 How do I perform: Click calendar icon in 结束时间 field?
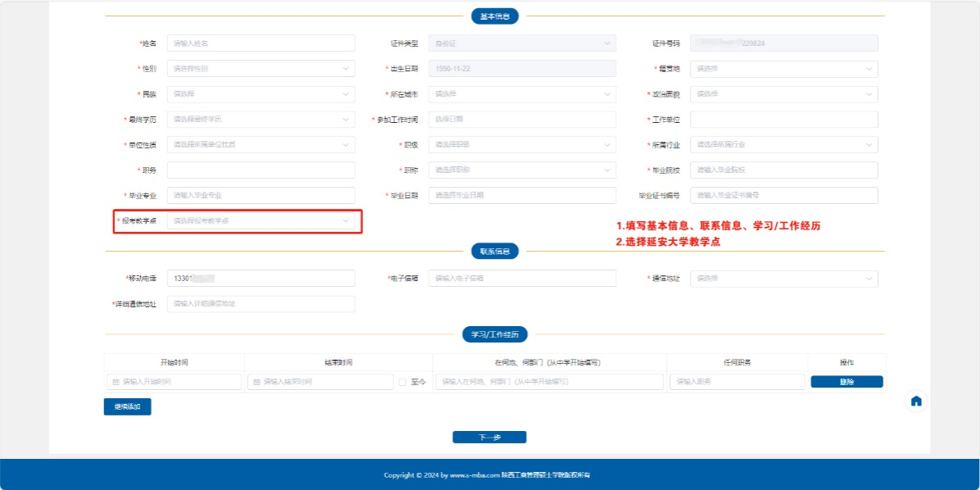point(256,382)
